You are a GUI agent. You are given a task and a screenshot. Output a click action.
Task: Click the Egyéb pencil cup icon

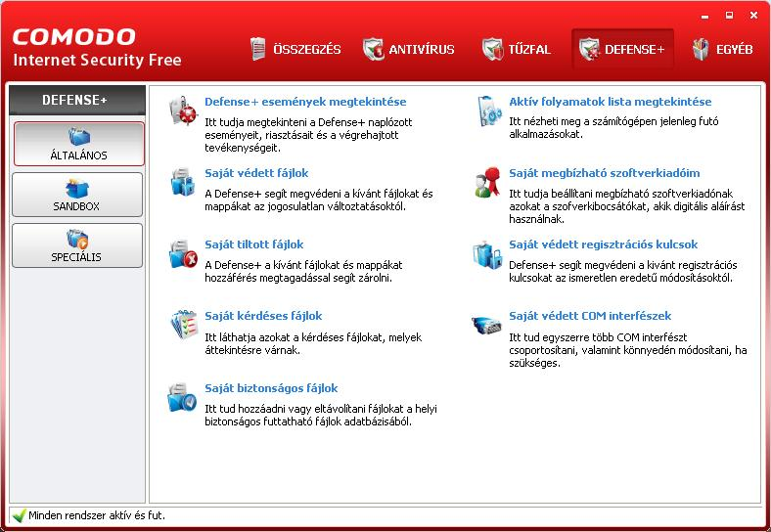[x=701, y=49]
